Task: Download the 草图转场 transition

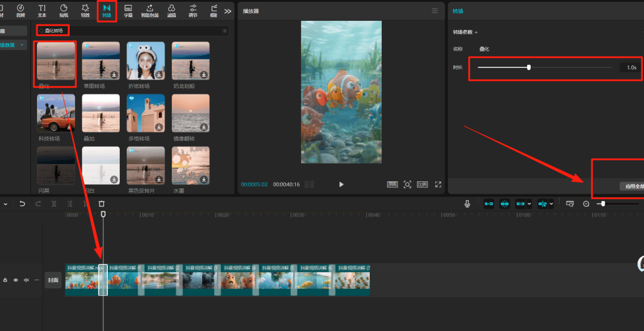Action: point(114,75)
